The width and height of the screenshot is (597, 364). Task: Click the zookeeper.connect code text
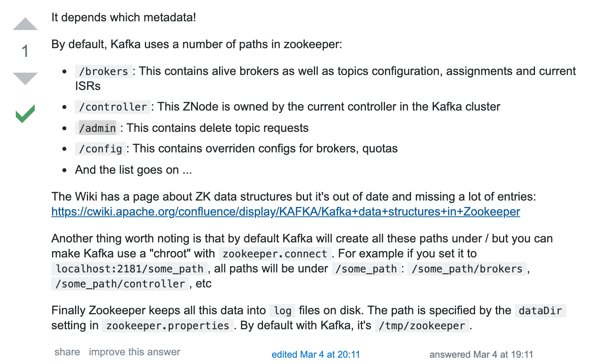275,254
